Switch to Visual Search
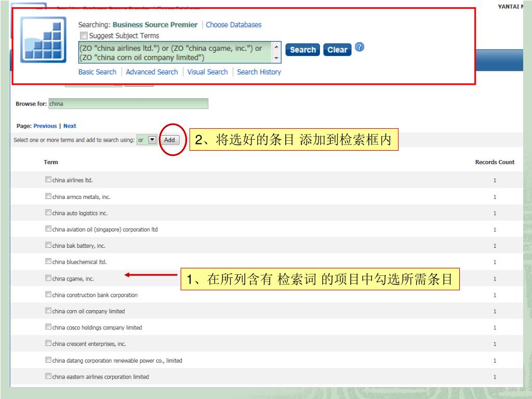 [207, 72]
